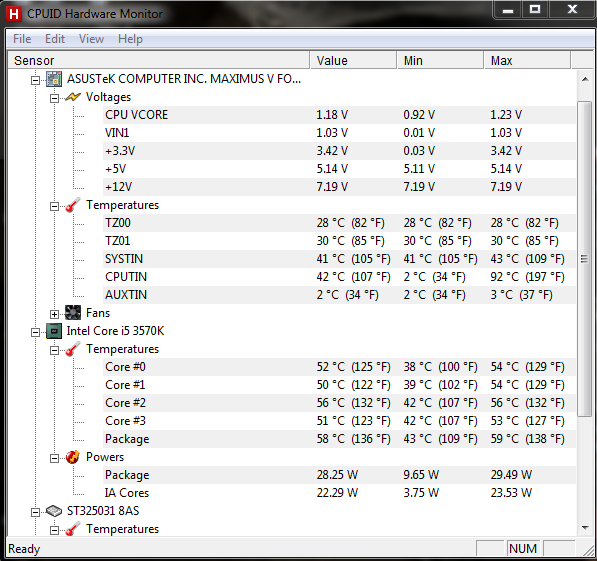Click the ST325031 8AS hard drive icon

pos(54,511)
